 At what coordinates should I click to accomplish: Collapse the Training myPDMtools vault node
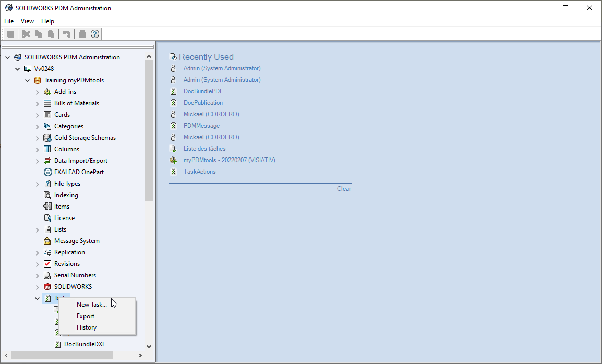[28, 80]
